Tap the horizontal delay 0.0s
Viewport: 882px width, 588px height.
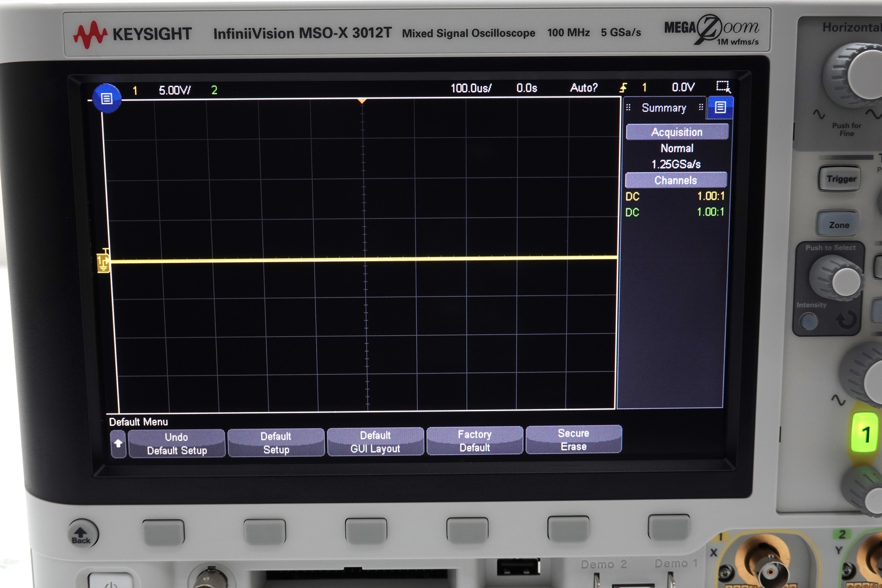pyautogui.click(x=526, y=88)
